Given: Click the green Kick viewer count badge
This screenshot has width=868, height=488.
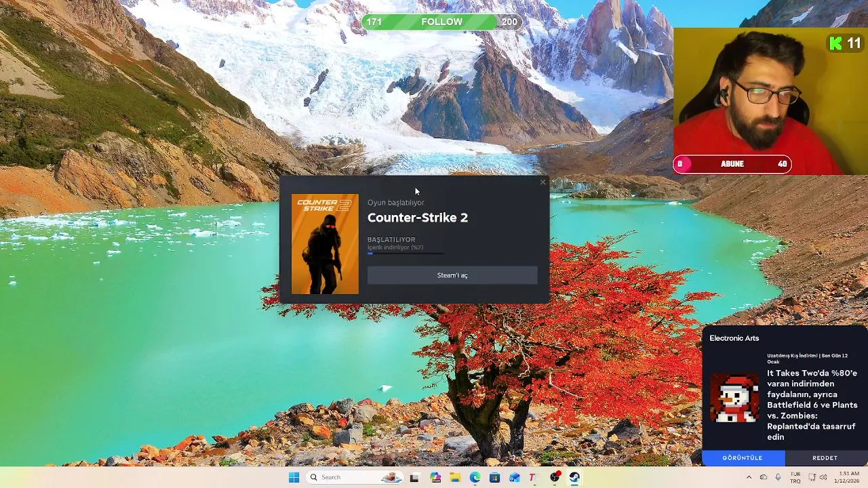Looking at the screenshot, I should [x=845, y=43].
